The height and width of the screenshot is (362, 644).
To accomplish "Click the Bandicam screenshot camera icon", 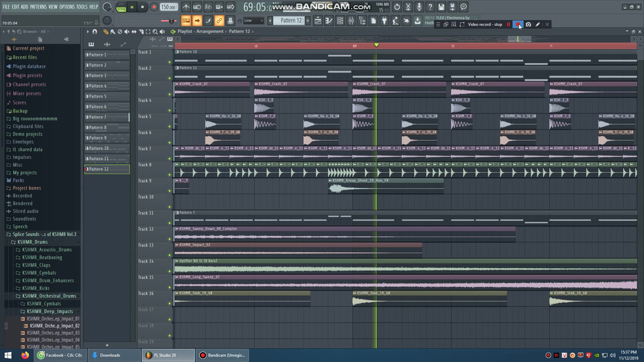I will click(529, 24).
